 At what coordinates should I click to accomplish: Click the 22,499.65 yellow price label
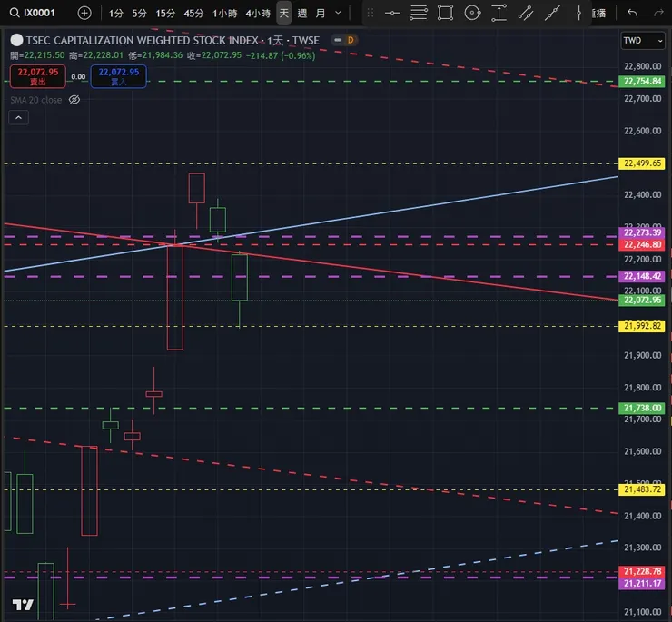[642, 163]
